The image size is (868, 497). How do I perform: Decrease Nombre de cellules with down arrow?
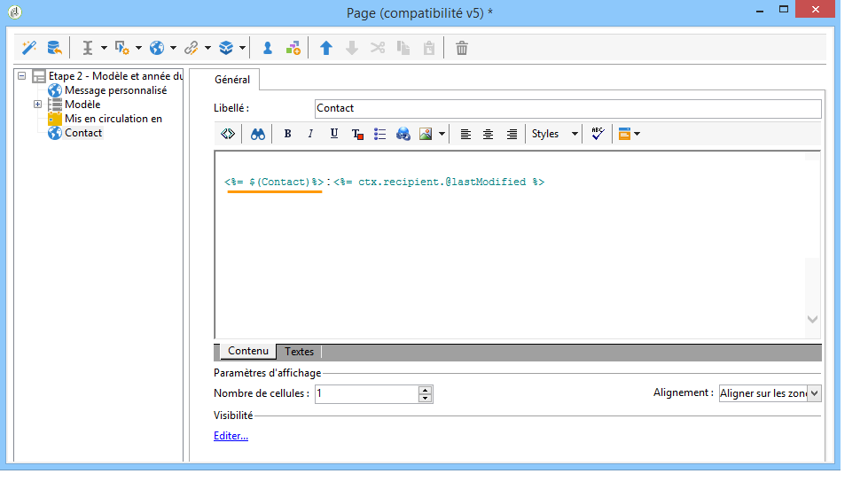[x=426, y=398]
